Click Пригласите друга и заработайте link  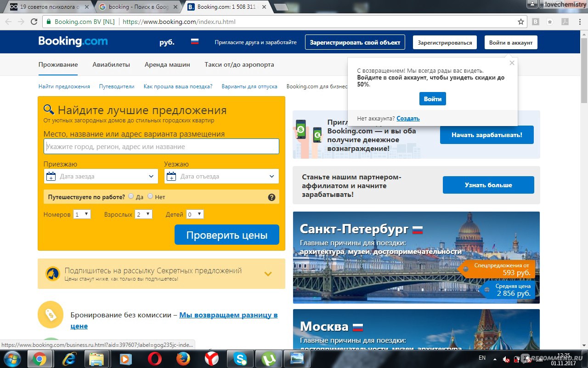pyautogui.click(x=256, y=42)
